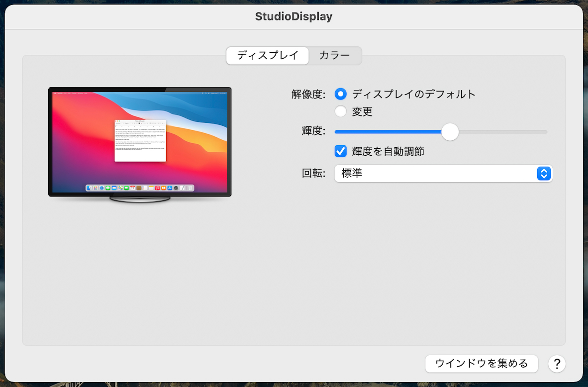Select the ディスプレイ tab

pos(268,56)
